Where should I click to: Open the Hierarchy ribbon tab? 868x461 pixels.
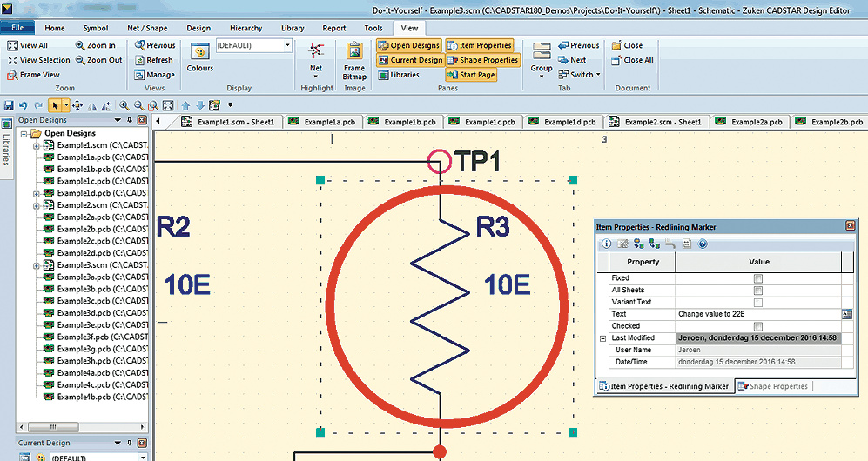245,28
